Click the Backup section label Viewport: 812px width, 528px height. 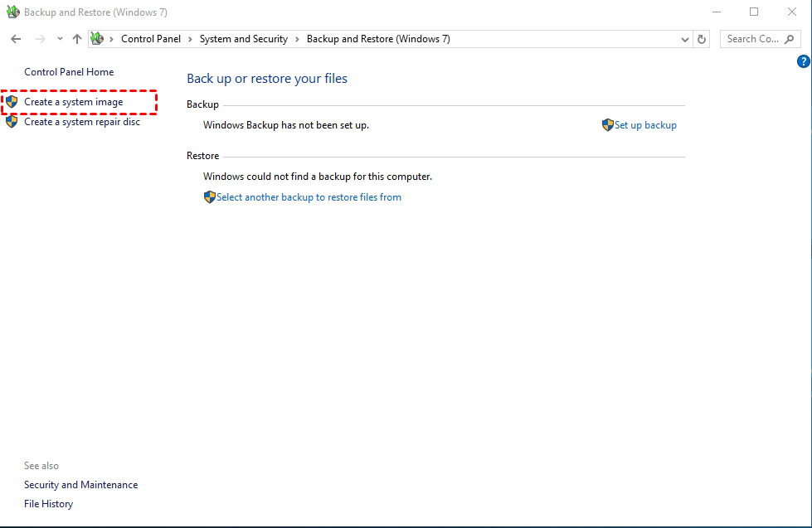(202, 104)
